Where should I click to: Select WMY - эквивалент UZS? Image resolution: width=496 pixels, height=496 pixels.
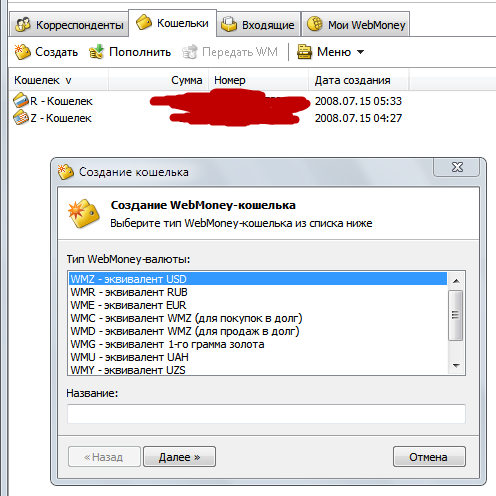click(258, 369)
